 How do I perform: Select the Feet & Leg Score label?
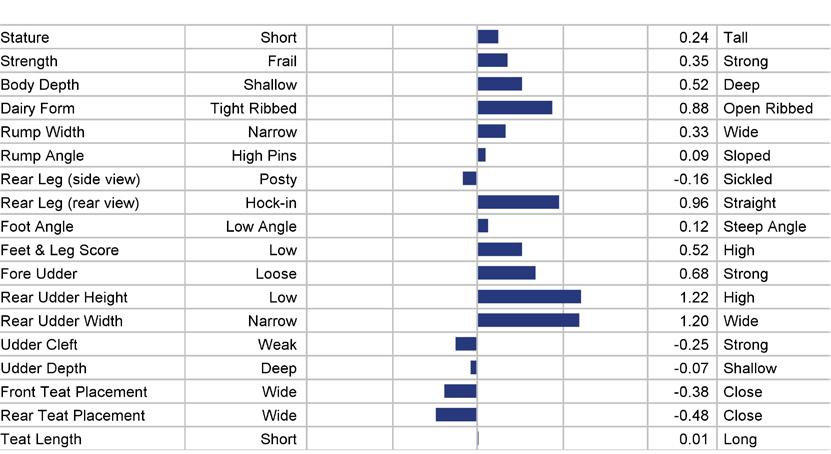point(59,250)
